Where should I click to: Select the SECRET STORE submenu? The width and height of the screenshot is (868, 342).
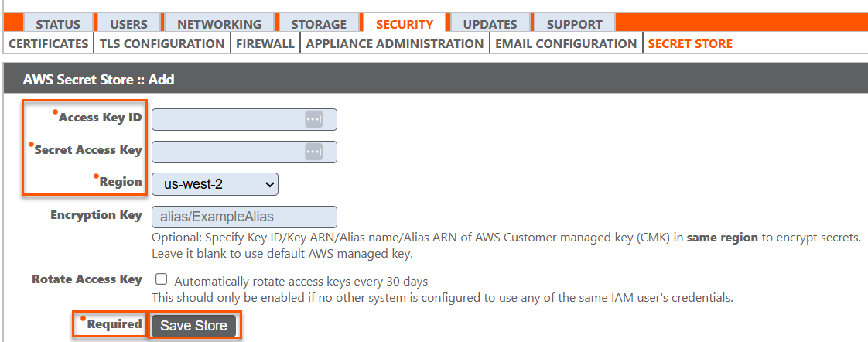point(690,43)
